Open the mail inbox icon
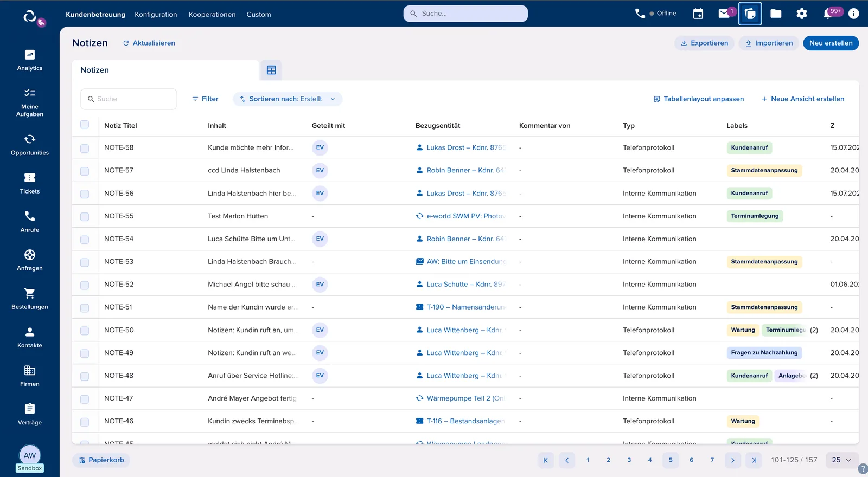The image size is (868, 477). pyautogui.click(x=724, y=14)
